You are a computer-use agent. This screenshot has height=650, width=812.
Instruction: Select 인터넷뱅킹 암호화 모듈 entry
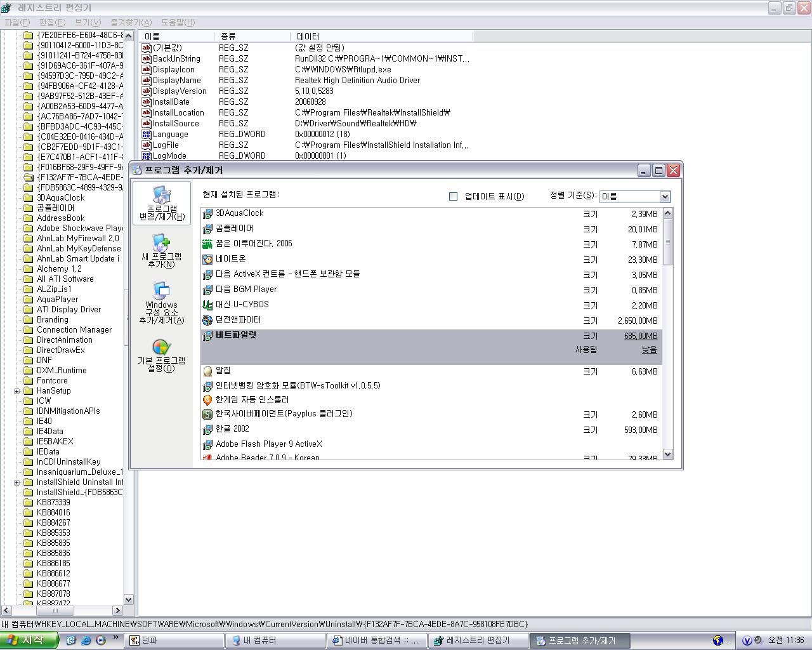pyautogui.click(x=298, y=385)
